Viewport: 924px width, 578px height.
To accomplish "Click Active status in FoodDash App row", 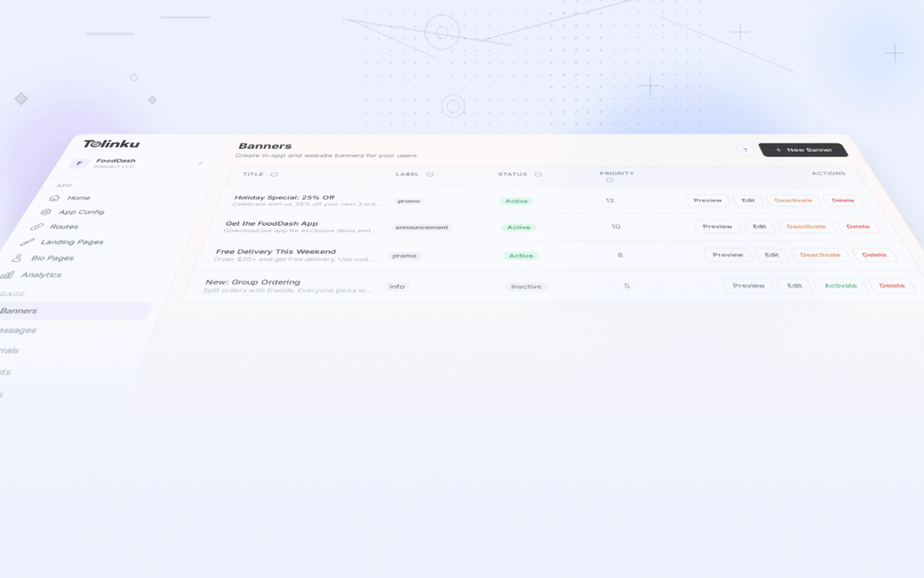I will click(519, 228).
